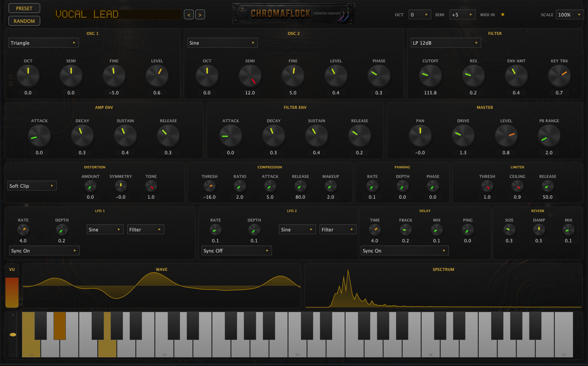Image resolution: width=588 pixels, height=366 pixels.
Task: Click the LIMITER CEILING knob
Action: click(x=518, y=186)
